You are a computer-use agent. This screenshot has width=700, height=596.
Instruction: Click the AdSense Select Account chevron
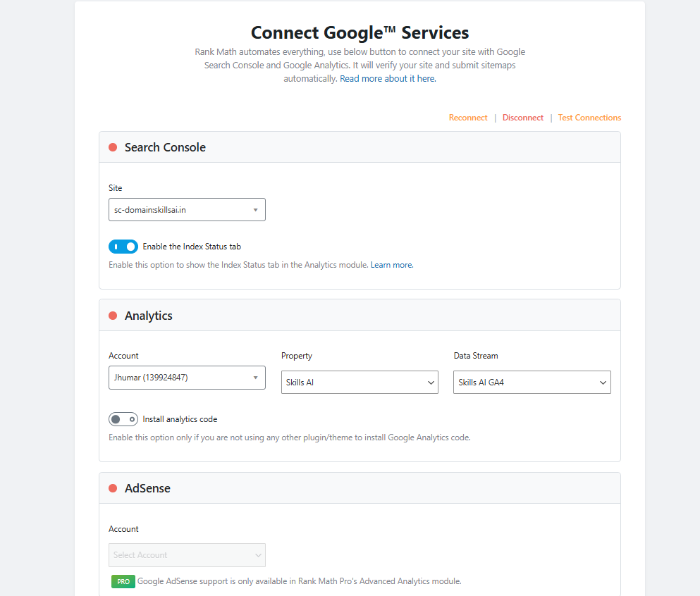(x=258, y=555)
